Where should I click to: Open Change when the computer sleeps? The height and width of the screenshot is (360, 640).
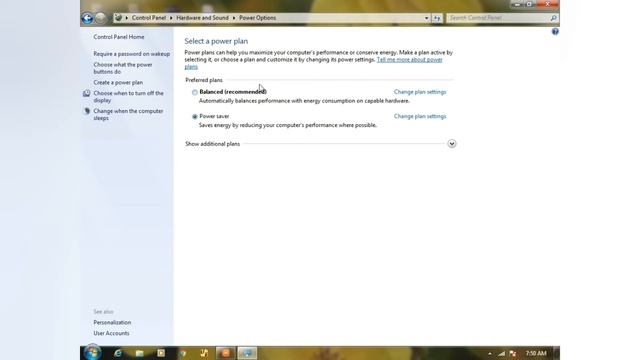[x=128, y=114]
